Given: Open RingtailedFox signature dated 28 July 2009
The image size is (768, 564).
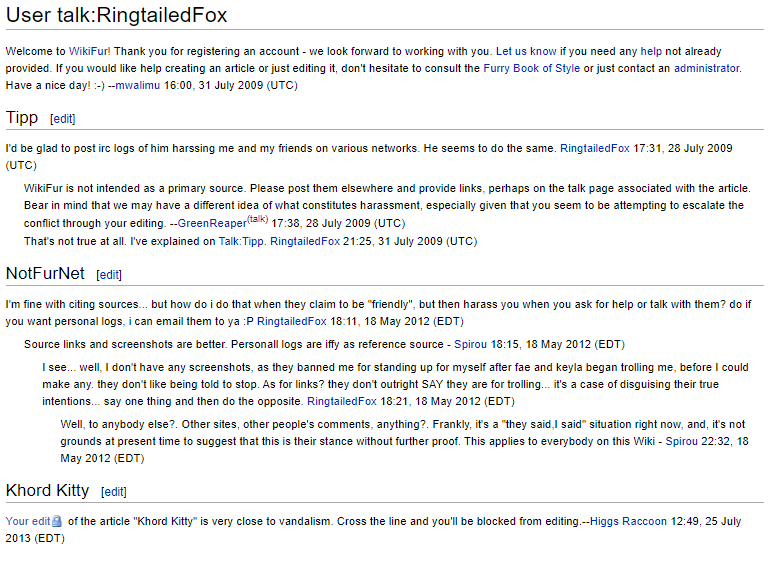Looking at the screenshot, I should point(595,148).
